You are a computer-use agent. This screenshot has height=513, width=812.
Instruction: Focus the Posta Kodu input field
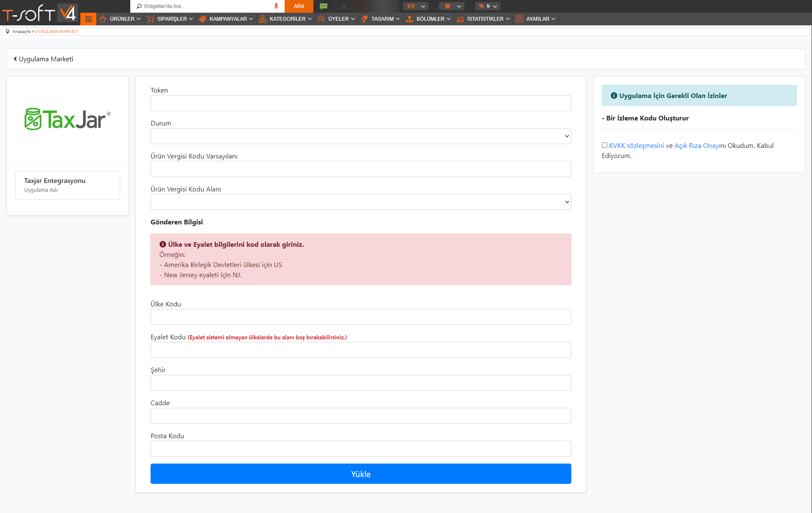361,449
